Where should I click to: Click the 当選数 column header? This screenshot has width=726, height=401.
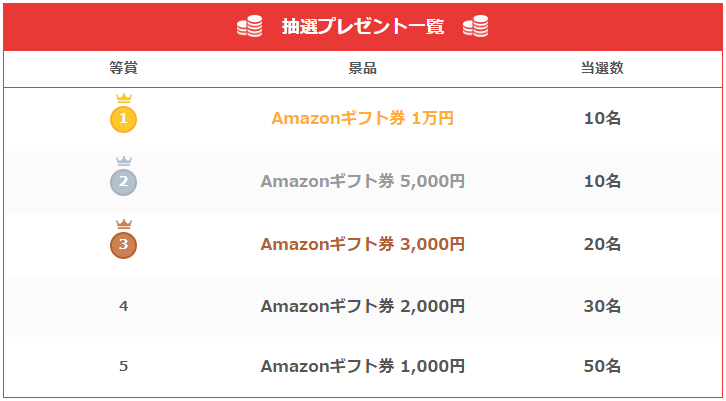[602, 68]
